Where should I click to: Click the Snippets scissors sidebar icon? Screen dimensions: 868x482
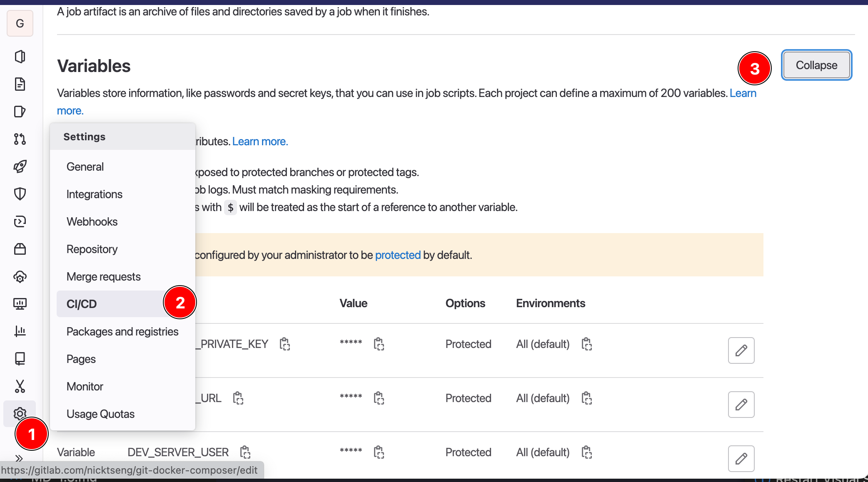(20, 386)
